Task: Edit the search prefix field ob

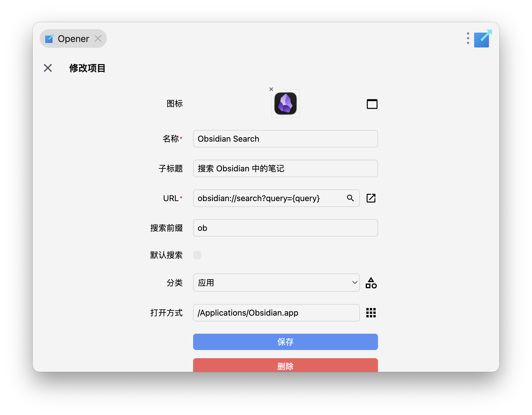Action: [285, 228]
